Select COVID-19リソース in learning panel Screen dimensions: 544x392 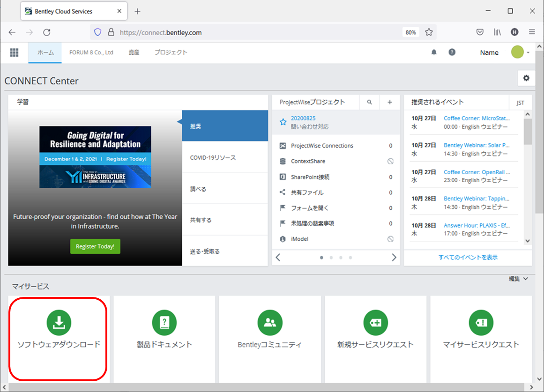pos(225,157)
